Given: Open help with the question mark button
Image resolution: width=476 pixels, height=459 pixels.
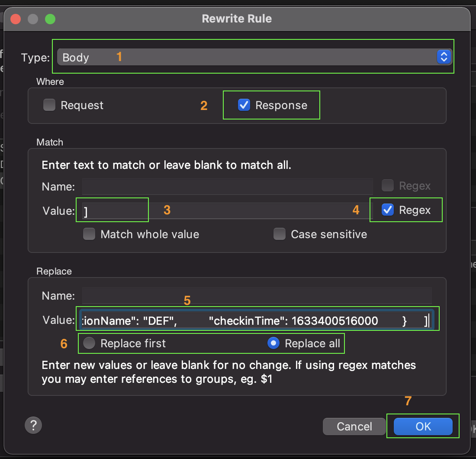Looking at the screenshot, I should pos(33,425).
